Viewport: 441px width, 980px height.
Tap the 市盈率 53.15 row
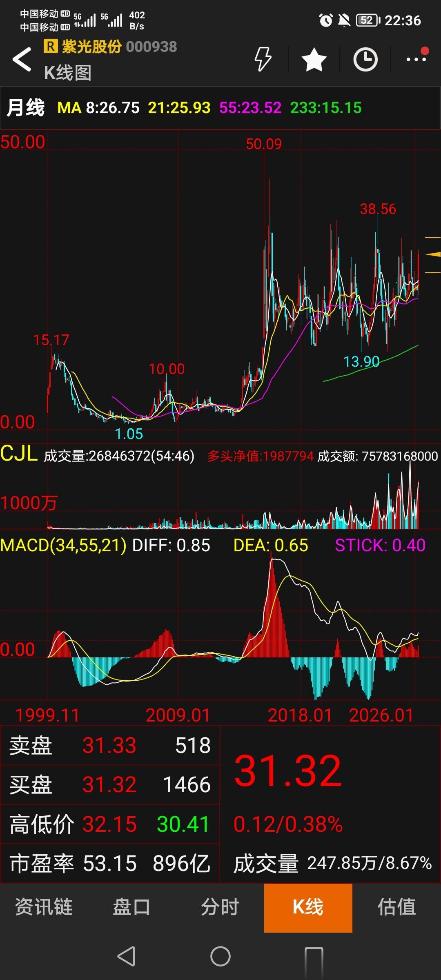[x=110, y=863]
